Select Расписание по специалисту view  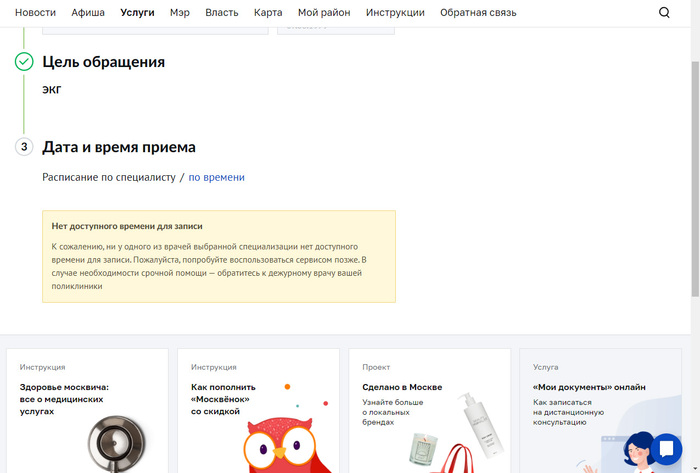pos(109,177)
